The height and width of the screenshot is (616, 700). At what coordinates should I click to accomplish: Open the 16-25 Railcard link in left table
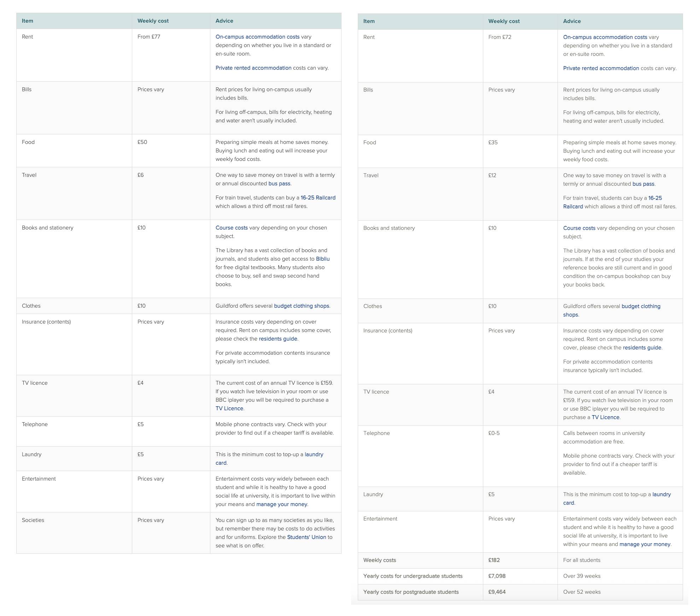(x=318, y=198)
